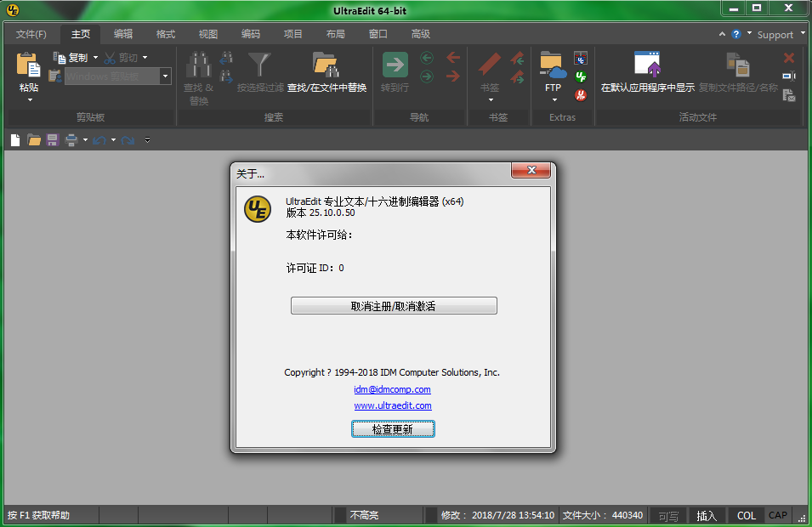Click the Find & Replace (查找 & 替换) binoculars icon
The width and height of the screenshot is (812, 527).
(198, 65)
